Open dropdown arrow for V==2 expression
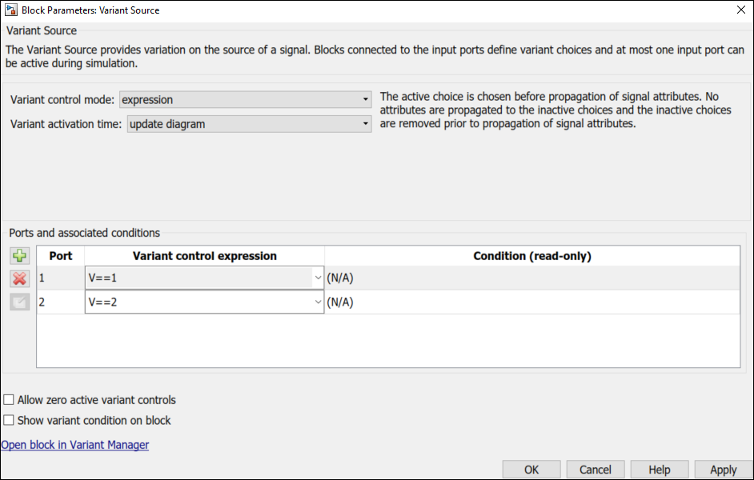Viewport: 754px width, 480px height. click(x=318, y=302)
